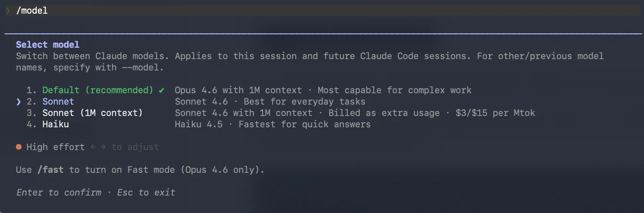Click the right arrow to raise effort
The height and width of the screenshot is (213, 644).
click(103, 147)
